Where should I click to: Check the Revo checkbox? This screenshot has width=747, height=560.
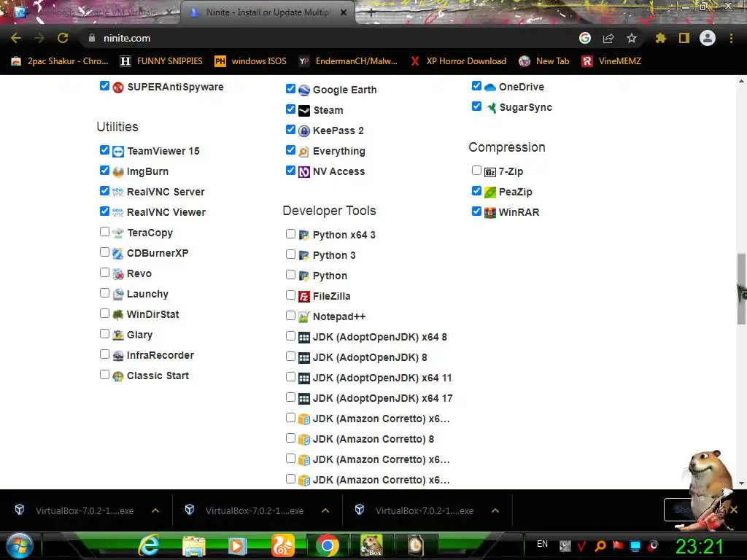[105, 273]
